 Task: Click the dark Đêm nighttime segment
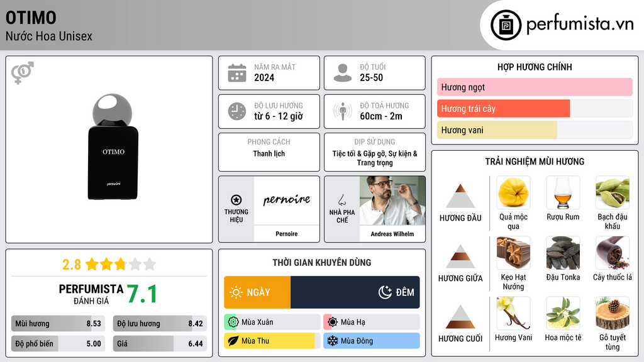[355, 292]
